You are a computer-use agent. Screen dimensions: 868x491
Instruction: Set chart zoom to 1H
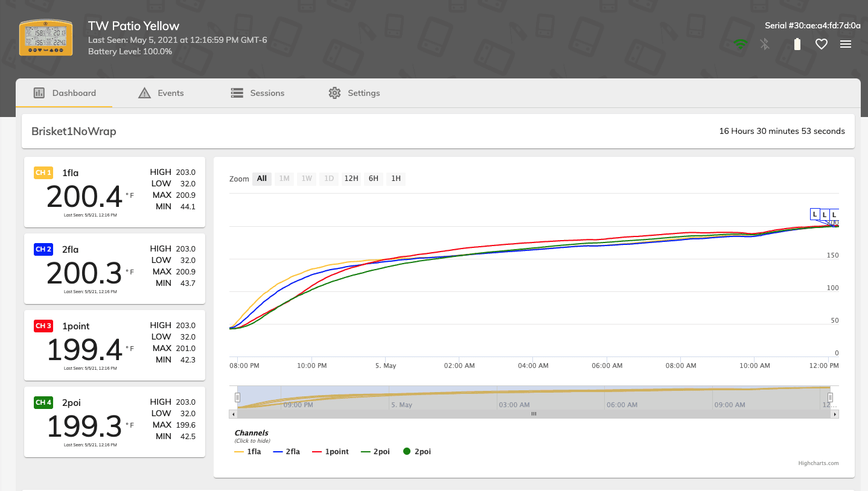396,179
